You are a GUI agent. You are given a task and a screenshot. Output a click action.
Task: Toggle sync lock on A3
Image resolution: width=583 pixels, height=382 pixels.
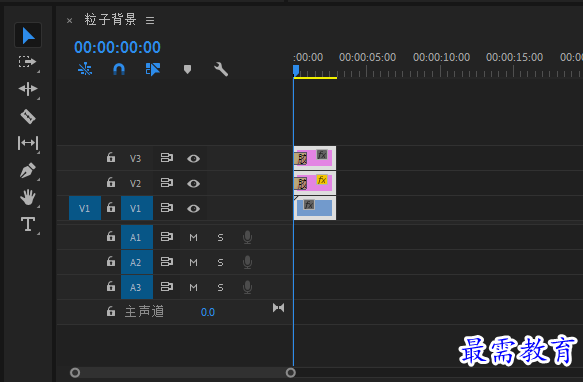pos(167,287)
